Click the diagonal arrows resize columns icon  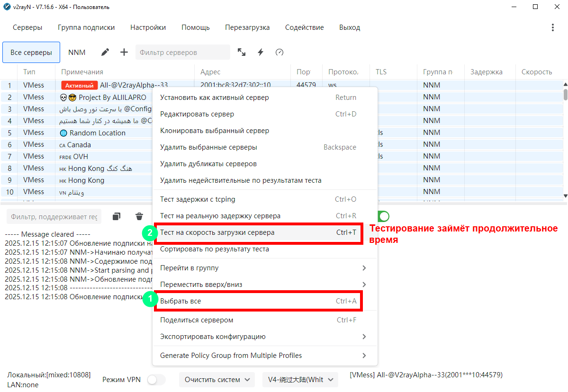(242, 52)
